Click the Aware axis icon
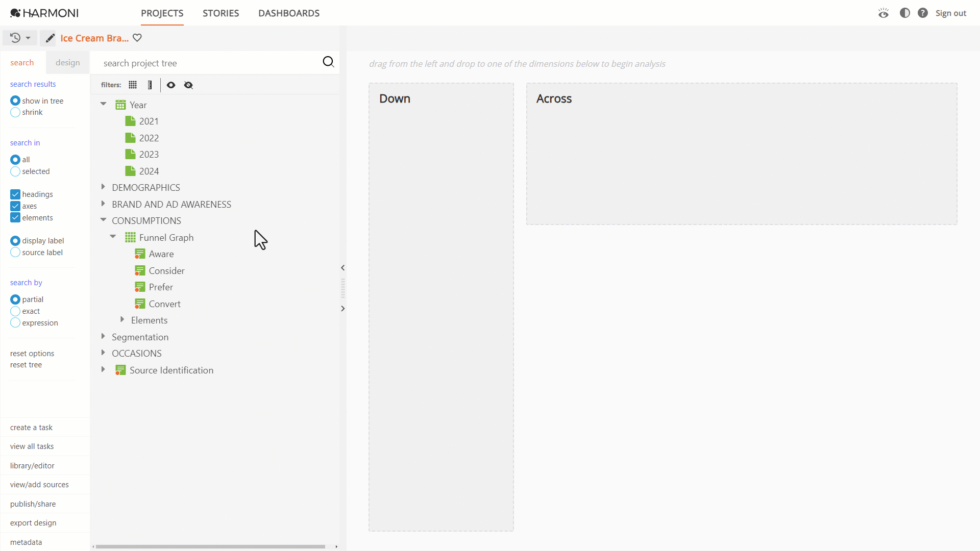Screen dimensions: 980x551 tap(140, 254)
